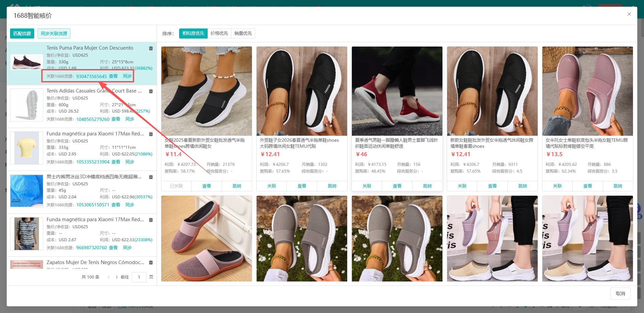Screen dimensions: 644x313
Task: Click 同步 next to source 1053355233904
Action: pos(130,162)
